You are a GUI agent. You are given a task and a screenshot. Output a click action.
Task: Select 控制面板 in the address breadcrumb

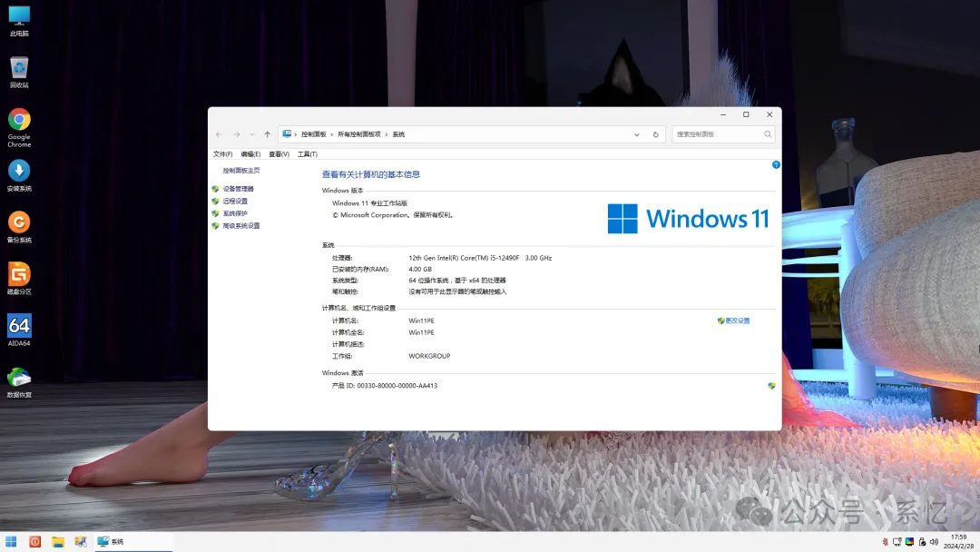314,134
